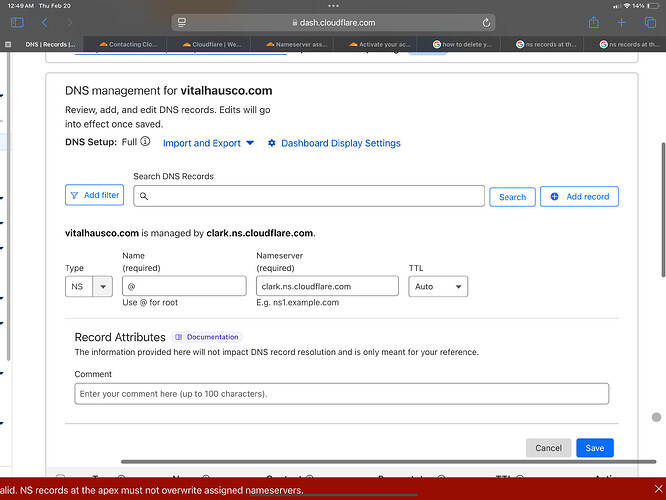Click the gray floating circle button at right edge
Viewport: 666px width, 500px height.
(656, 417)
